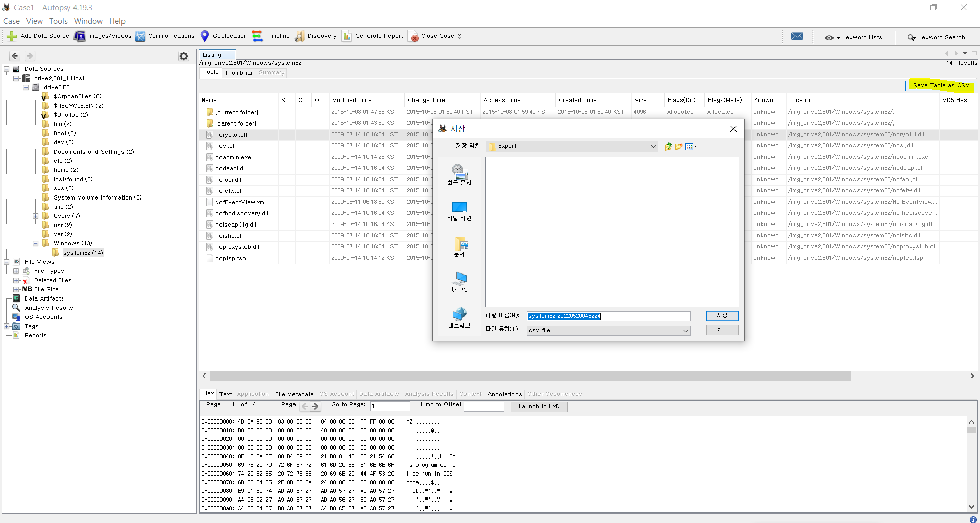Click the cancel (취소) button in dialog

coord(722,330)
